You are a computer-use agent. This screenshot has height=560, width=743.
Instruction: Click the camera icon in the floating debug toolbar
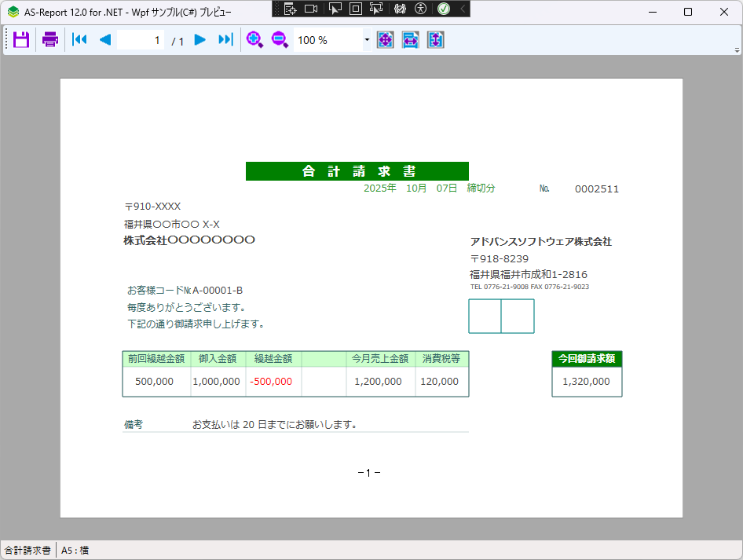coord(311,9)
